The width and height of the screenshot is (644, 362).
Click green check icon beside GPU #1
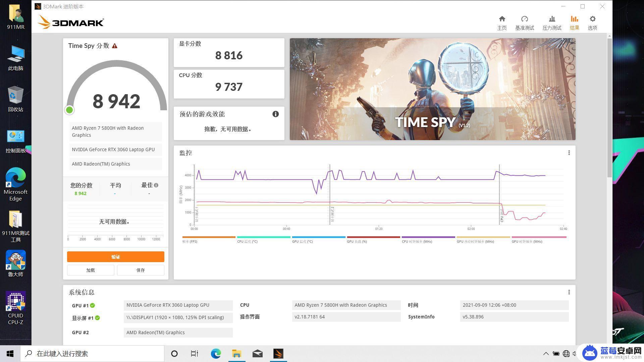coord(93,305)
